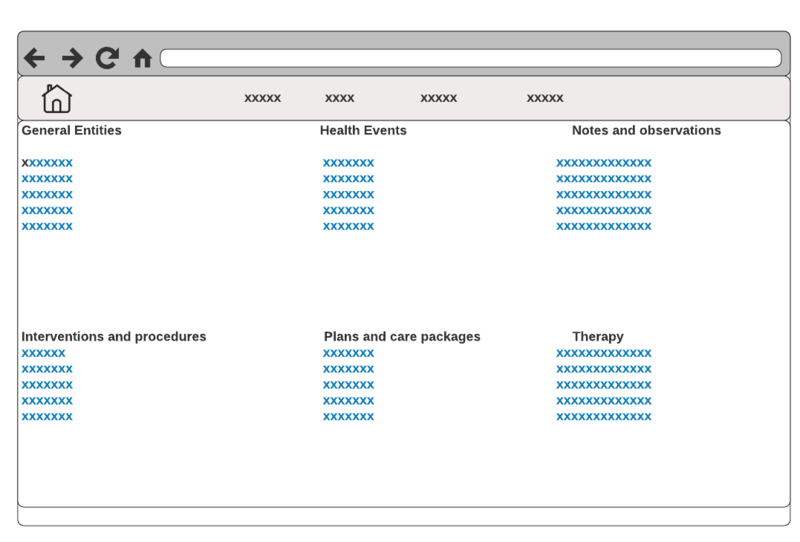Click the 'General Entities' heading
Viewport: 800px width, 542px height.
coord(71,131)
